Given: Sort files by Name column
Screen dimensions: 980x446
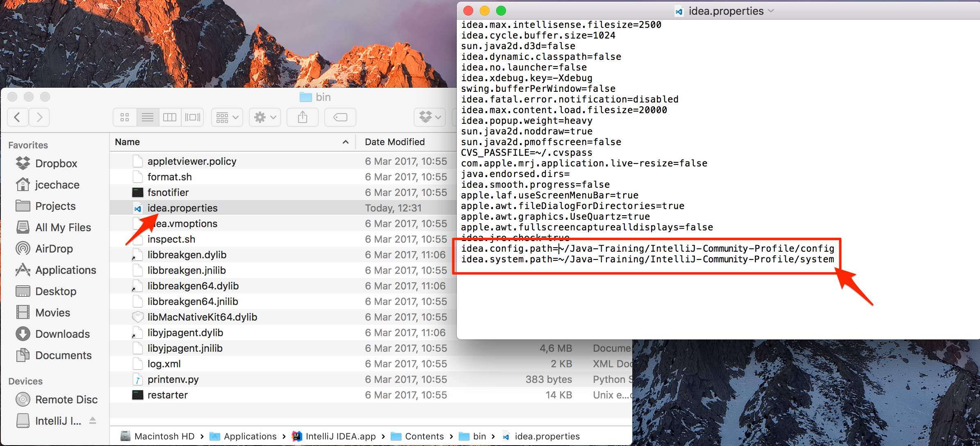Looking at the screenshot, I should point(128,142).
